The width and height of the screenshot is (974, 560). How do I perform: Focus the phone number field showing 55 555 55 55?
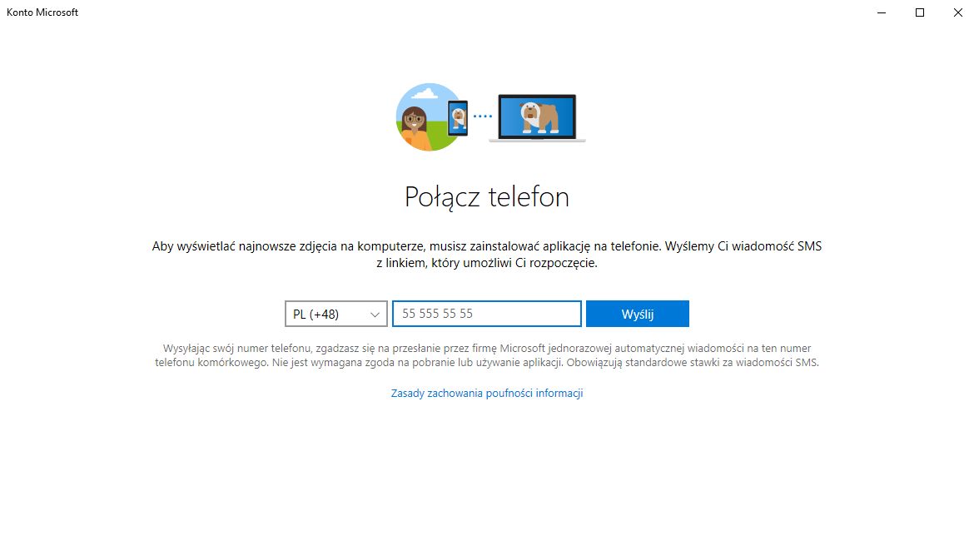487,314
